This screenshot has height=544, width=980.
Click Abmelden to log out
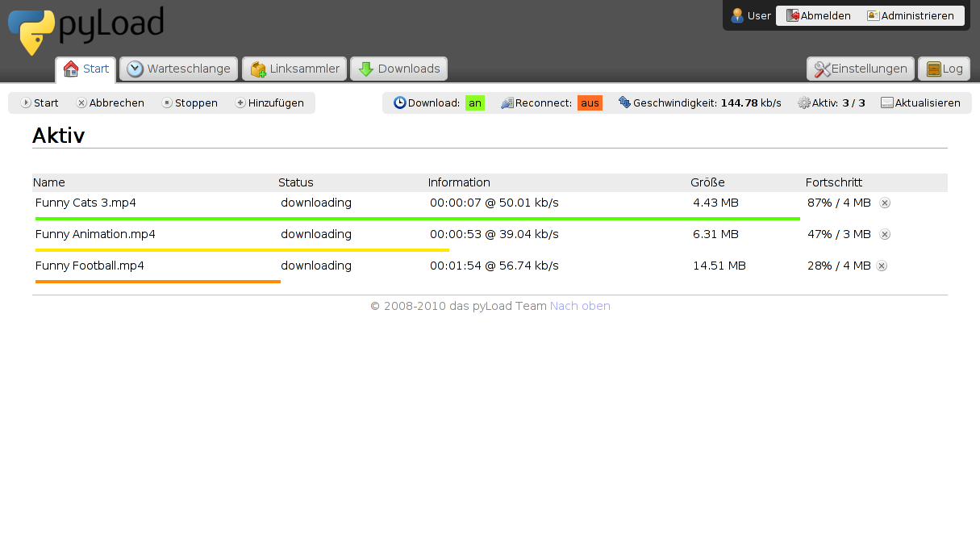click(x=819, y=15)
